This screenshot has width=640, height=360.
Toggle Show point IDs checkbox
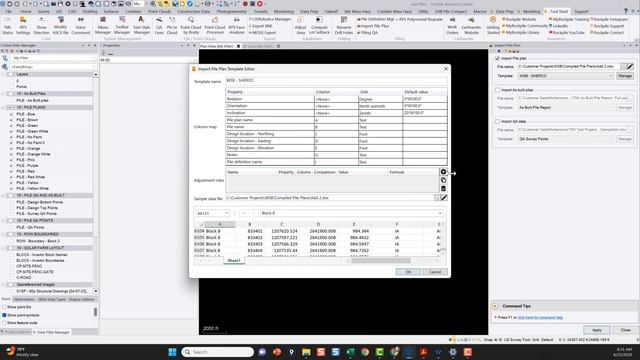pyautogui.click(x=4, y=307)
